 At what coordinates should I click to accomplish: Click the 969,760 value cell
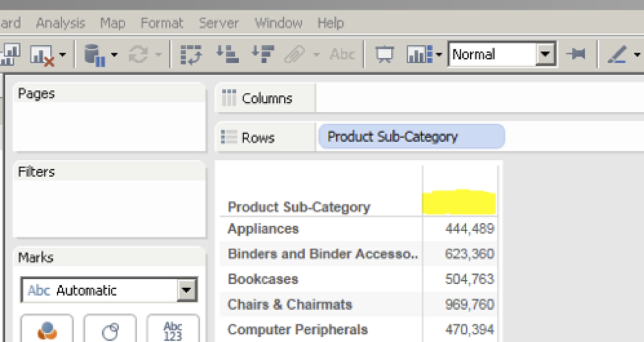(x=470, y=305)
